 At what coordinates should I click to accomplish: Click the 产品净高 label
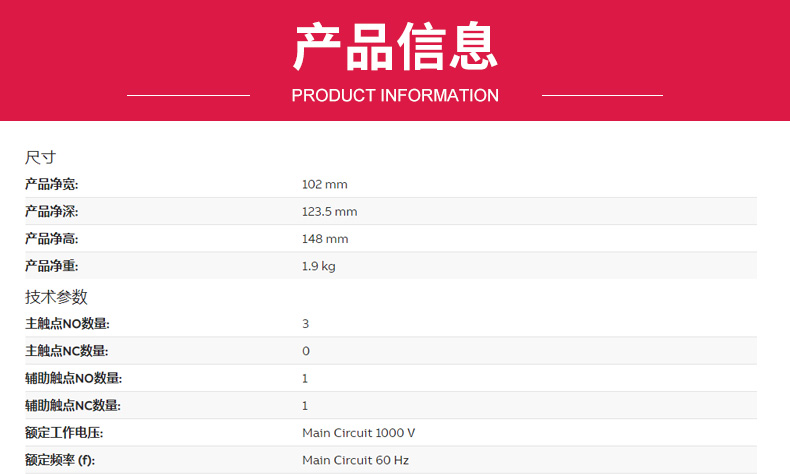(51, 239)
